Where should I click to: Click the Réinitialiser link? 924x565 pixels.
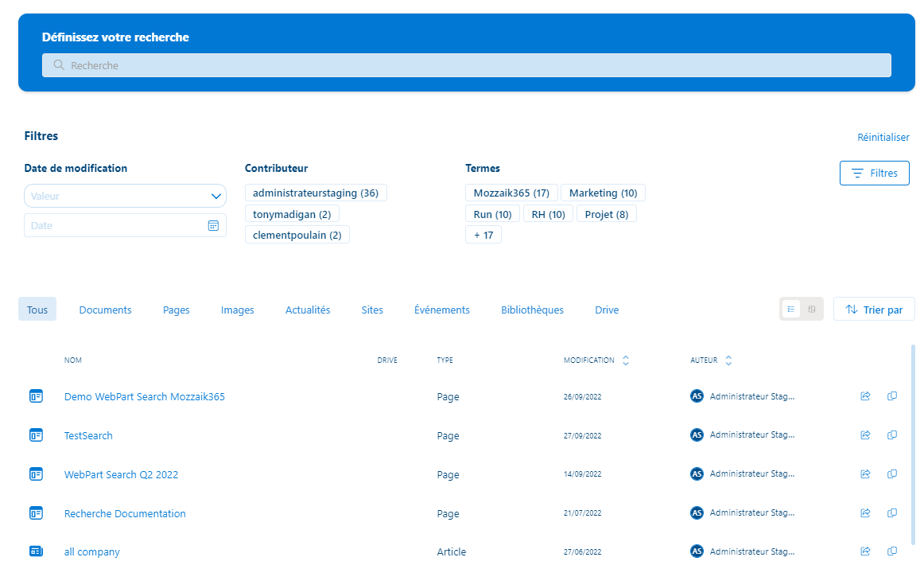pyautogui.click(x=883, y=137)
